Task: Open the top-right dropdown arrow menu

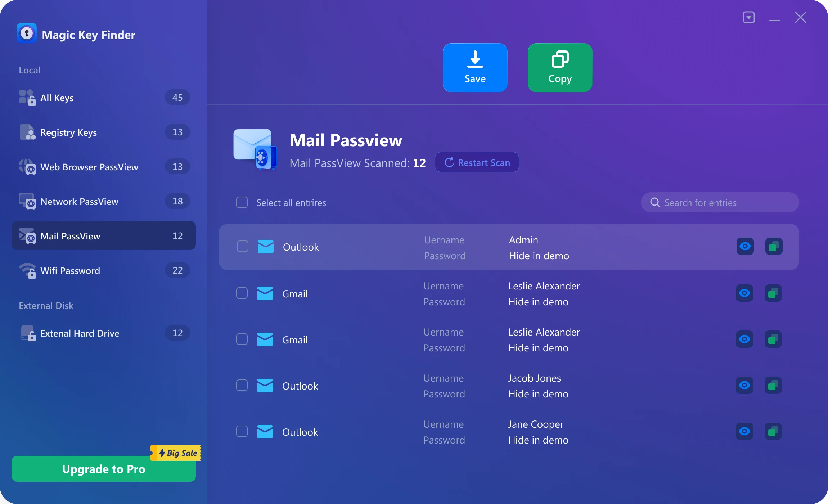Action: tap(748, 17)
